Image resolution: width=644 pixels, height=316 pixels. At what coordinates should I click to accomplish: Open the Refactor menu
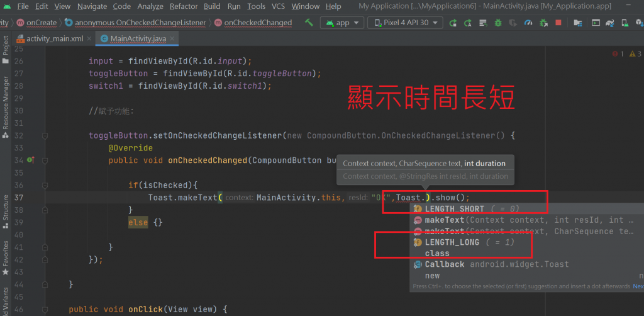pyautogui.click(x=184, y=6)
